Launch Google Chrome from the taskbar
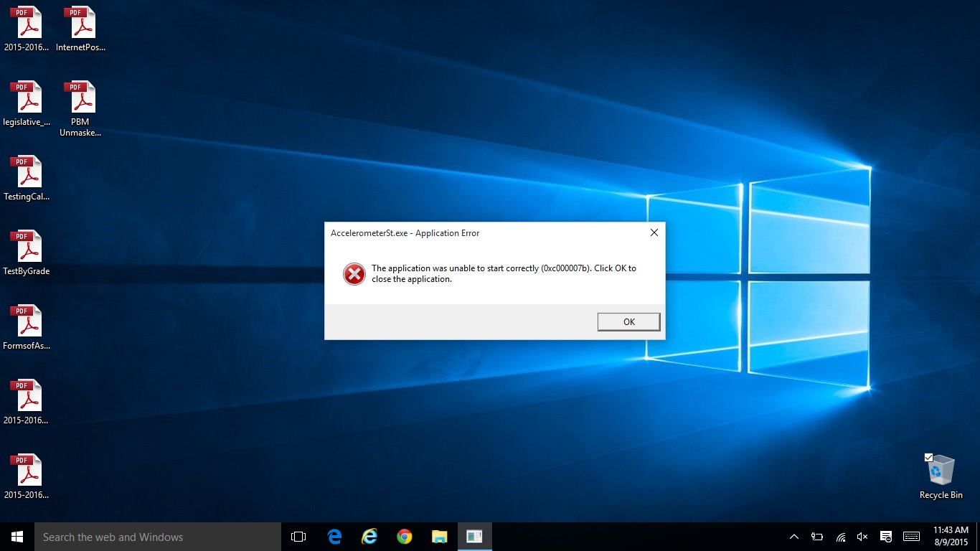 point(405,537)
